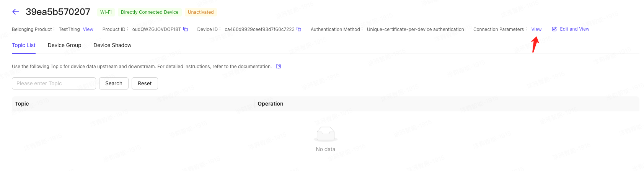Click the Reset button
Screen dimensions: 644x171
[145, 83]
